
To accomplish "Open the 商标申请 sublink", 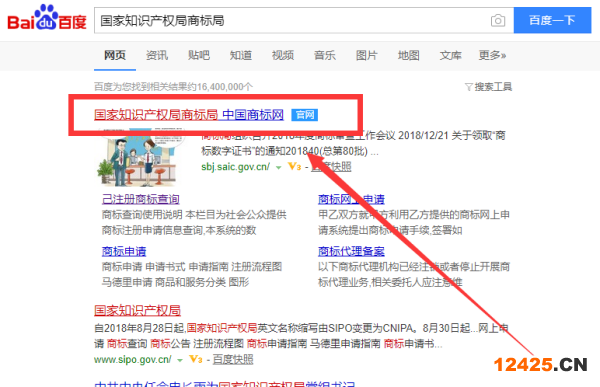I will (x=124, y=251).
